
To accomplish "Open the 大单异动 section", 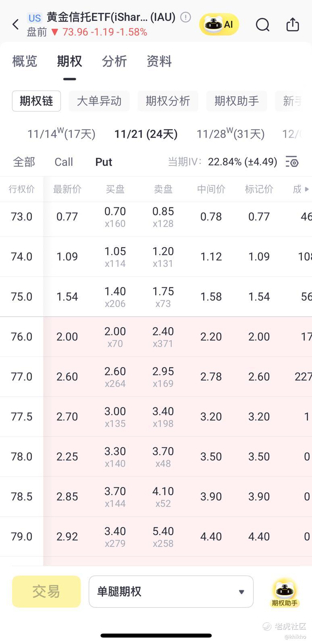I will pos(99,101).
